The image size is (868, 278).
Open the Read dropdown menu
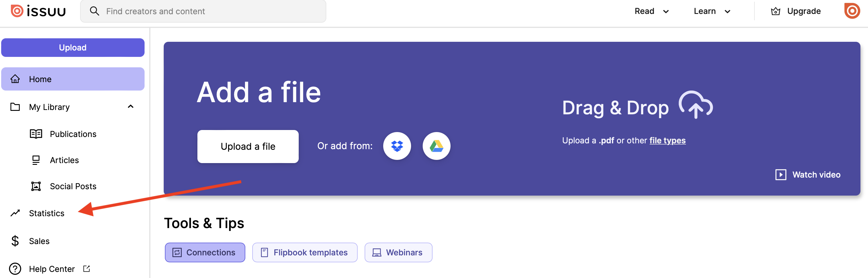[x=651, y=11]
